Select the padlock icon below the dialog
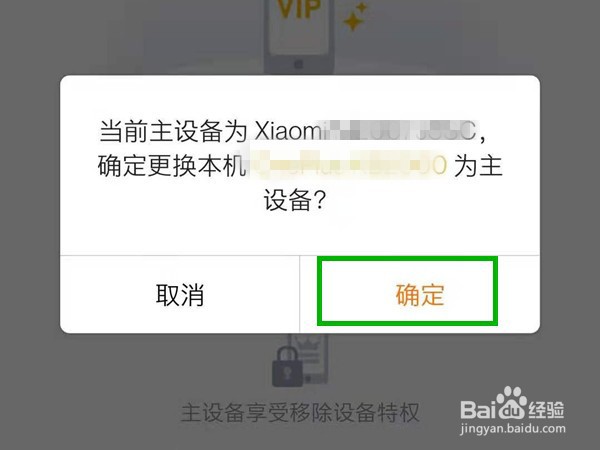This screenshot has height=450, width=600. click(287, 367)
